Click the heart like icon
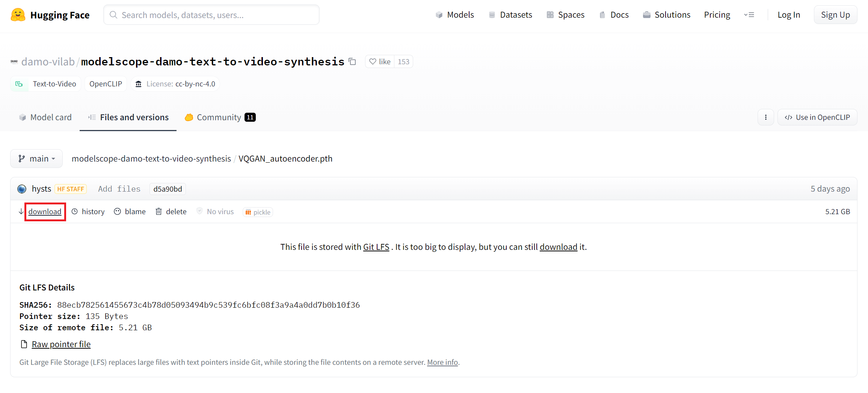 coord(373,62)
